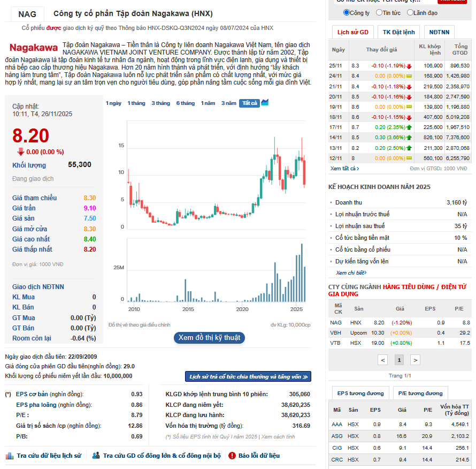
Task: Set chart range to 6 tháng
Action: coord(186,103)
